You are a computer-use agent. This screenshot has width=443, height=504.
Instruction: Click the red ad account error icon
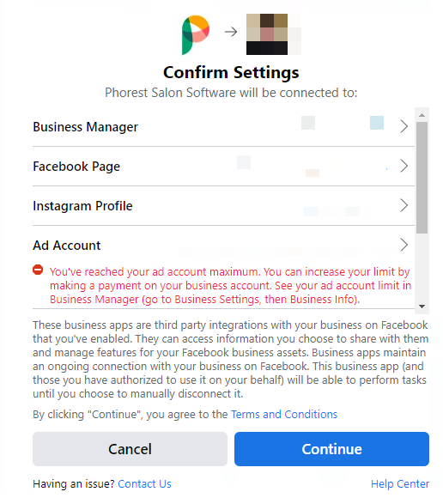tap(38, 270)
